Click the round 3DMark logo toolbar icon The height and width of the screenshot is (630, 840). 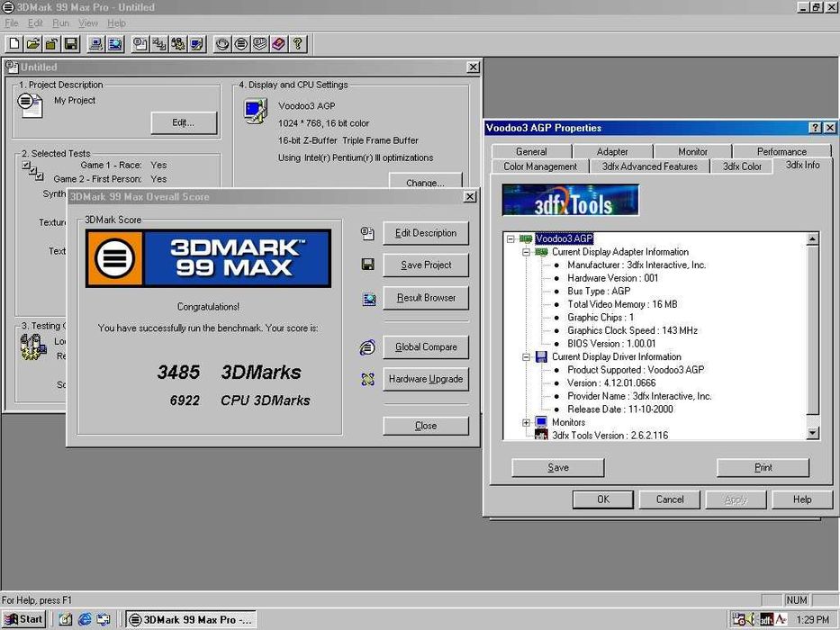[x=241, y=44]
